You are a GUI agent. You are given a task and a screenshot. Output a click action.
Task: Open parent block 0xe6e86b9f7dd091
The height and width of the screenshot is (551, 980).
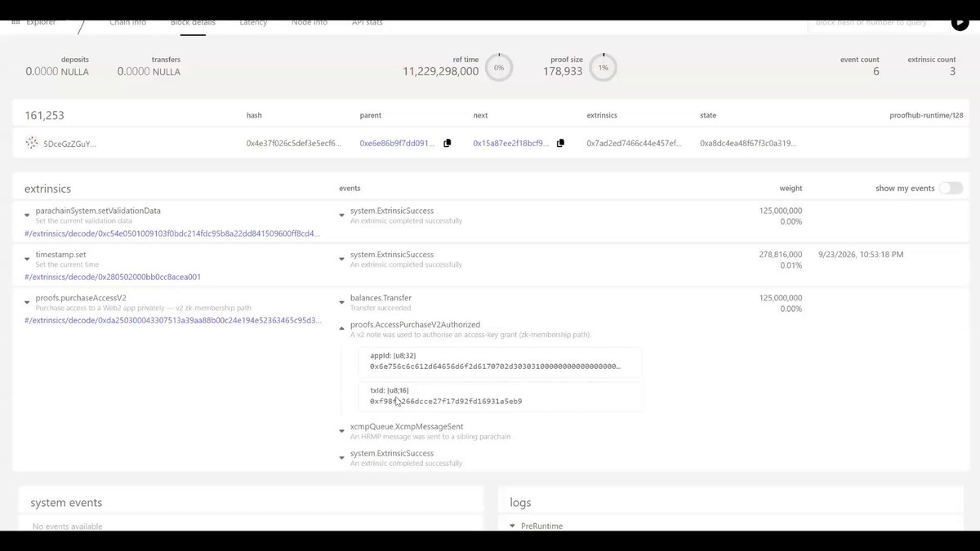(x=398, y=143)
